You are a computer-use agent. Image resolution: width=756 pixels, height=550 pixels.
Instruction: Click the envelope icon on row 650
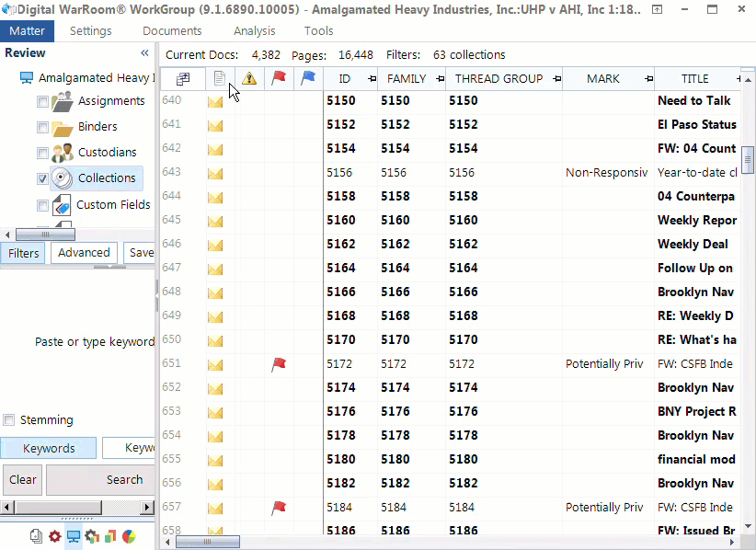click(x=215, y=341)
